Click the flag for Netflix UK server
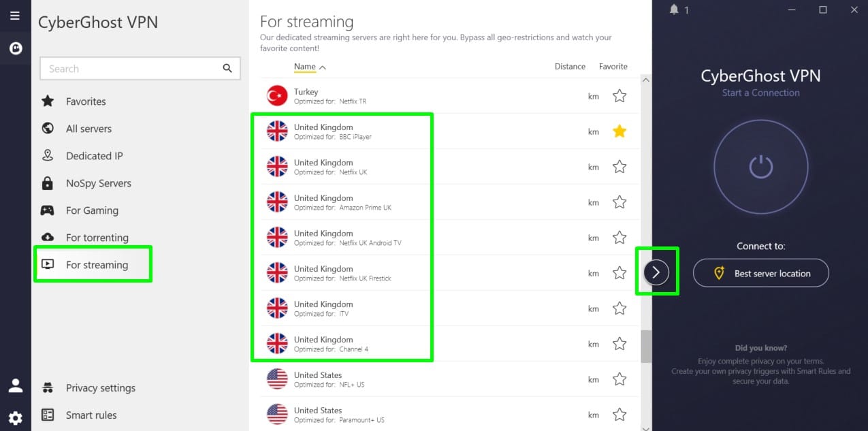Image resolution: width=868 pixels, height=431 pixels. tap(277, 167)
